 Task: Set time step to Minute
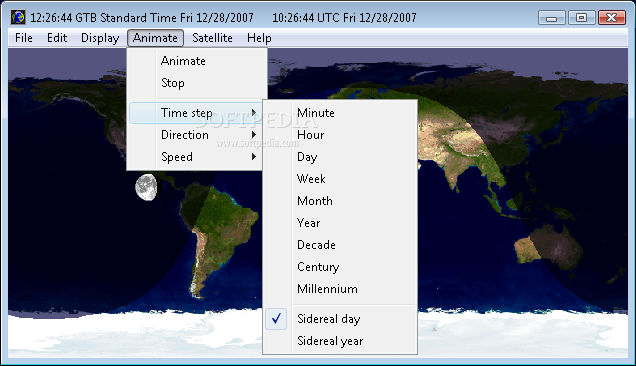pyautogui.click(x=340, y=113)
